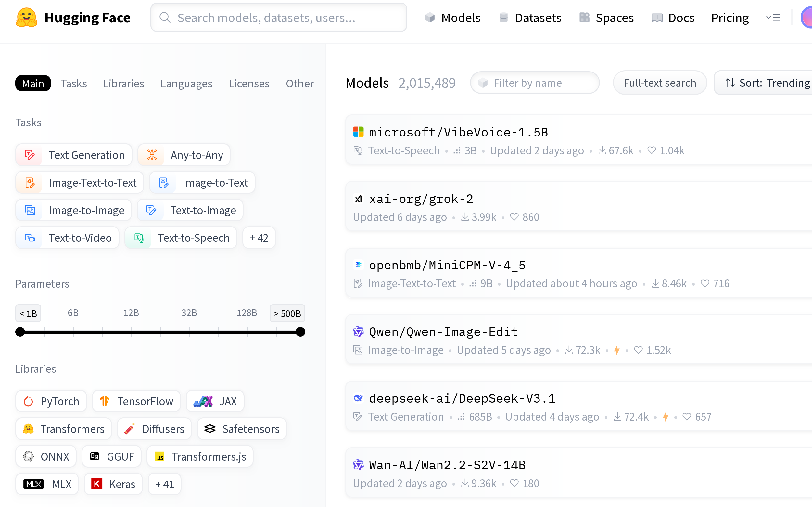The image size is (812, 507).
Task: Toggle the Any-to-Any task filter
Action: click(184, 155)
